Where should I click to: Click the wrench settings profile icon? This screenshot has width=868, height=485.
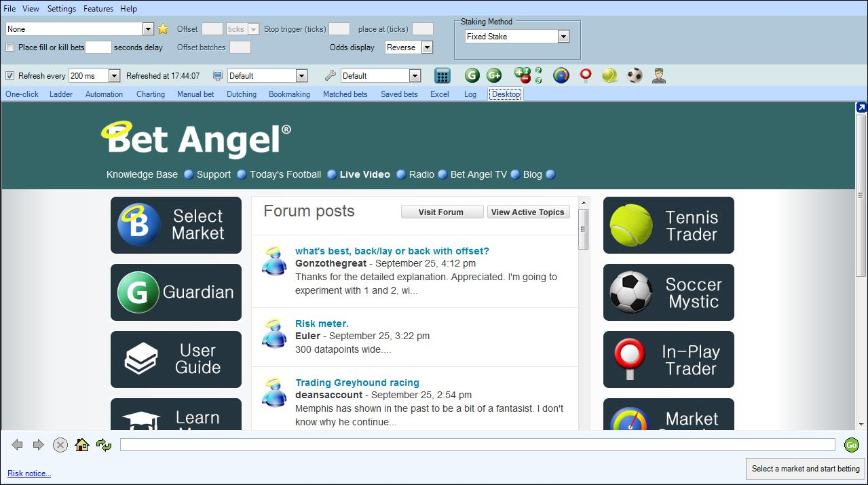(331, 76)
